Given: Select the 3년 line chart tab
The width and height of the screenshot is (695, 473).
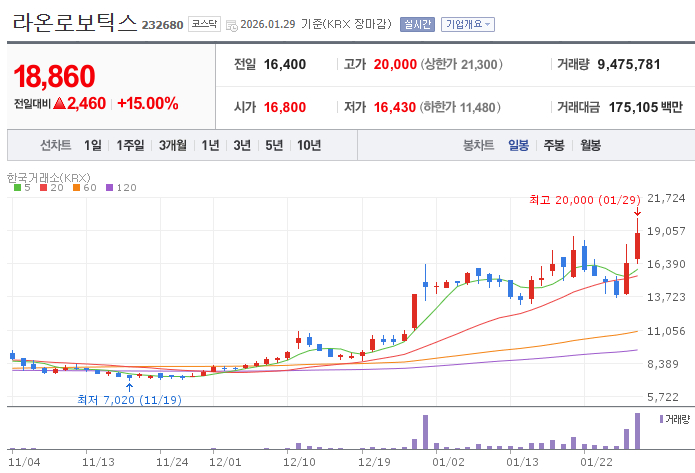Looking at the screenshot, I should click(242, 145).
